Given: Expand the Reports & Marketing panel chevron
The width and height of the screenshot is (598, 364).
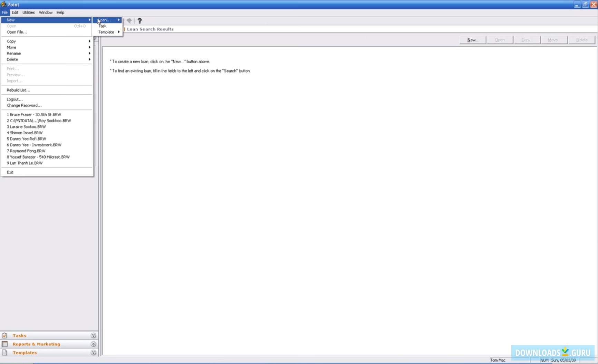Looking at the screenshot, I should [93, 344].
